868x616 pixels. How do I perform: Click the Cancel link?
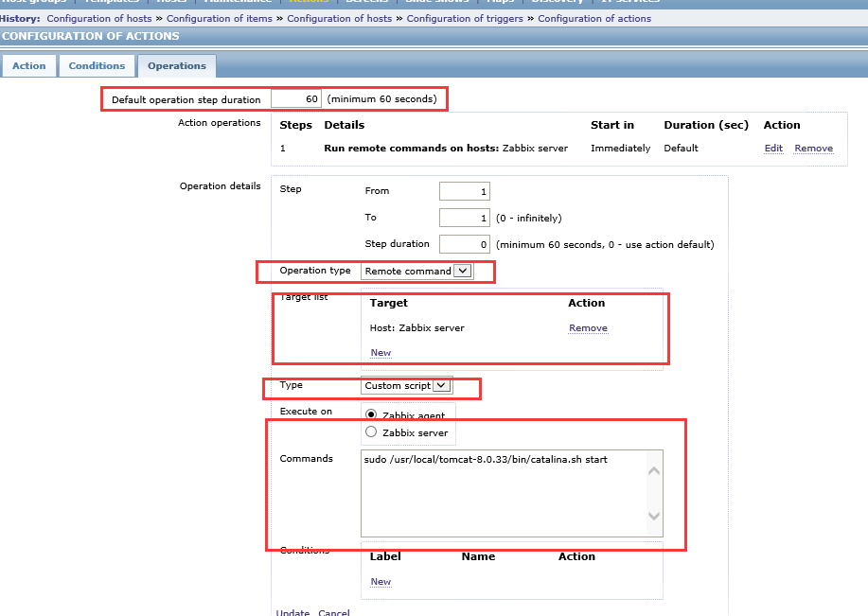pyautogui.click(x=334, y=612)
